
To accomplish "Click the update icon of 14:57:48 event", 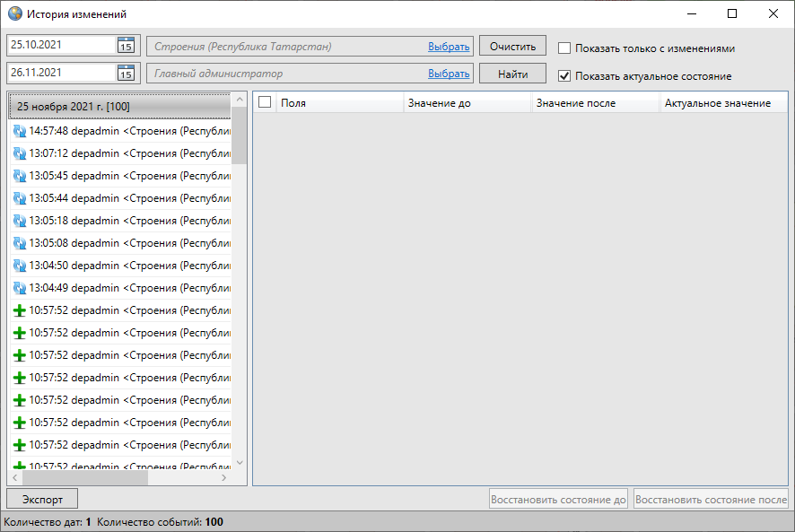I will click(20, 131).
